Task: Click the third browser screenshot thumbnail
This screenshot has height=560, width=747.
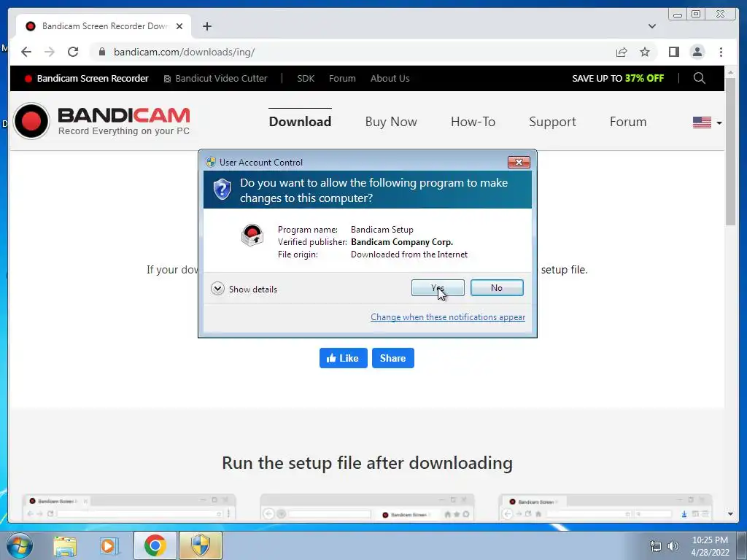Action: (605, 507)
